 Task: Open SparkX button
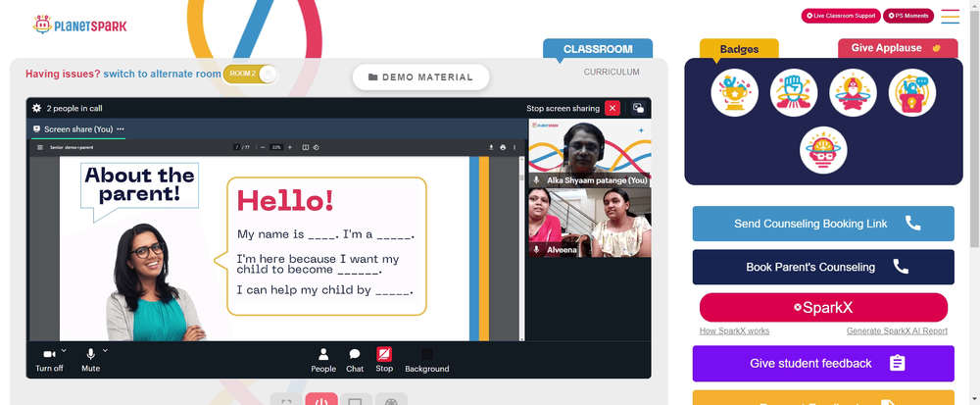[823, 308]
